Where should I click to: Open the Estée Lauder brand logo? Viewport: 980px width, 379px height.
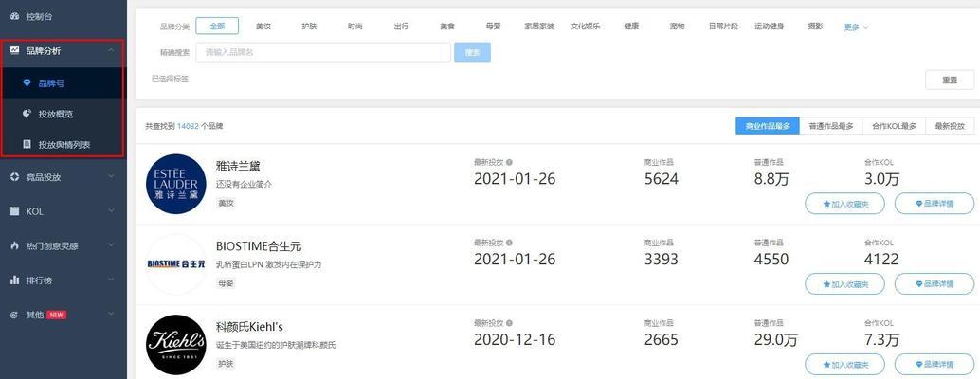[x=176, y=184]
